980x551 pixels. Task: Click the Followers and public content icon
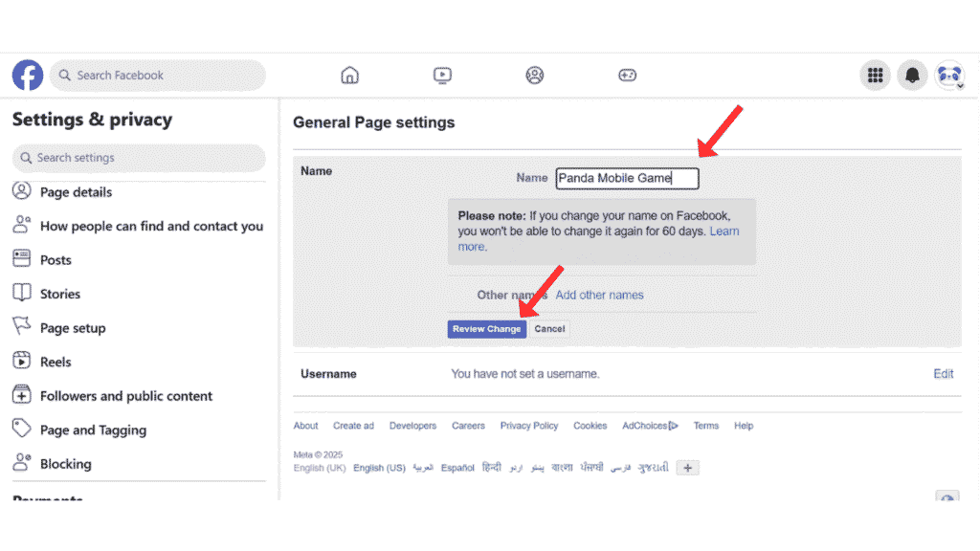[22, 395]
